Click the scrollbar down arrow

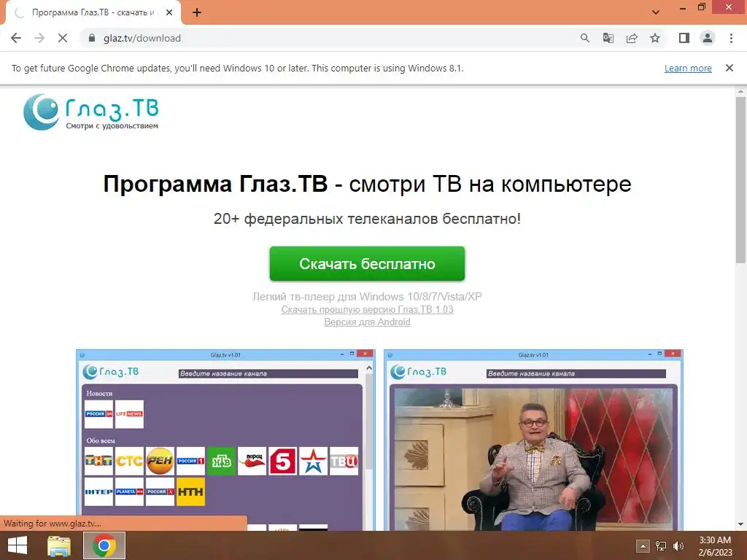click(x=740, y=524)
